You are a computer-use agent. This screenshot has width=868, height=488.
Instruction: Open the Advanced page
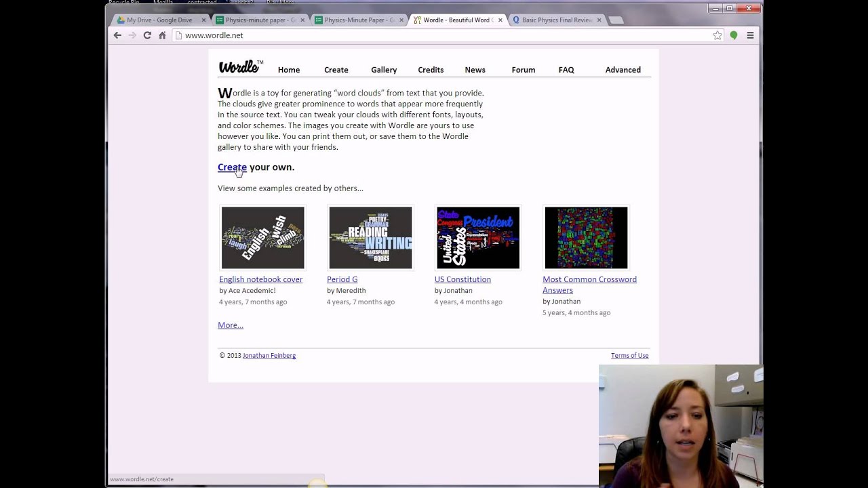623,70
